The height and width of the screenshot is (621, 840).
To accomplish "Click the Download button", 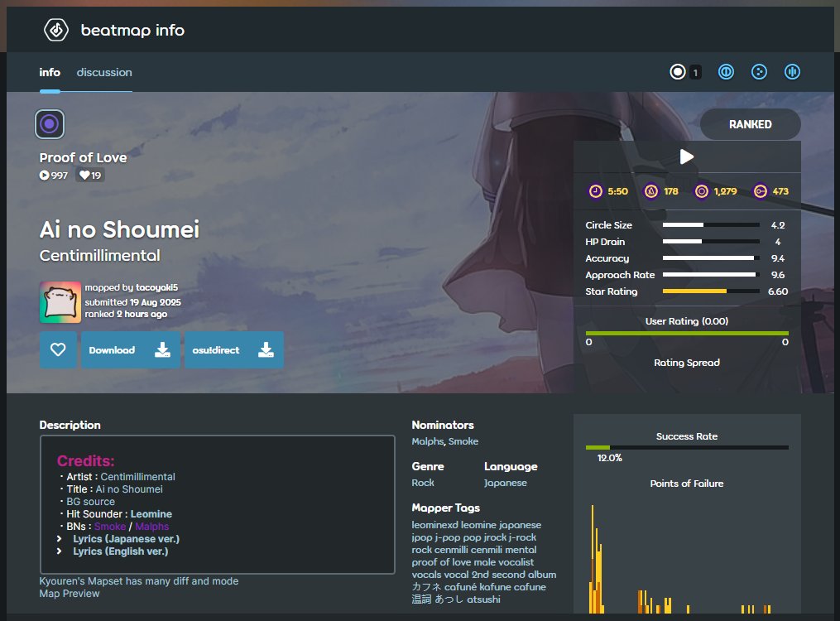I will click(x=130, y=350).
